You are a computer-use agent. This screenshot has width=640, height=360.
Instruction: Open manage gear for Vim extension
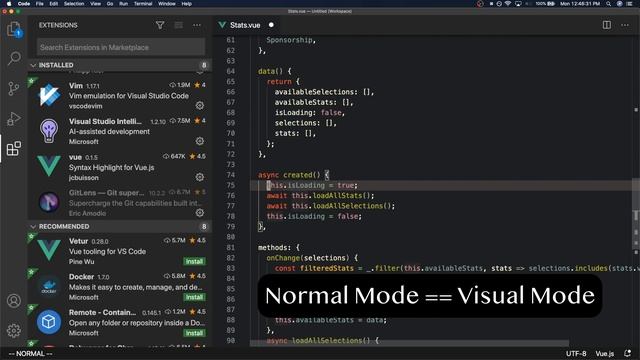200,105
